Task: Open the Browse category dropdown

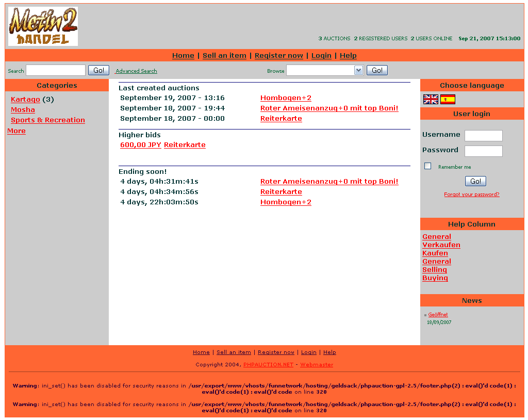Action: 325,71
